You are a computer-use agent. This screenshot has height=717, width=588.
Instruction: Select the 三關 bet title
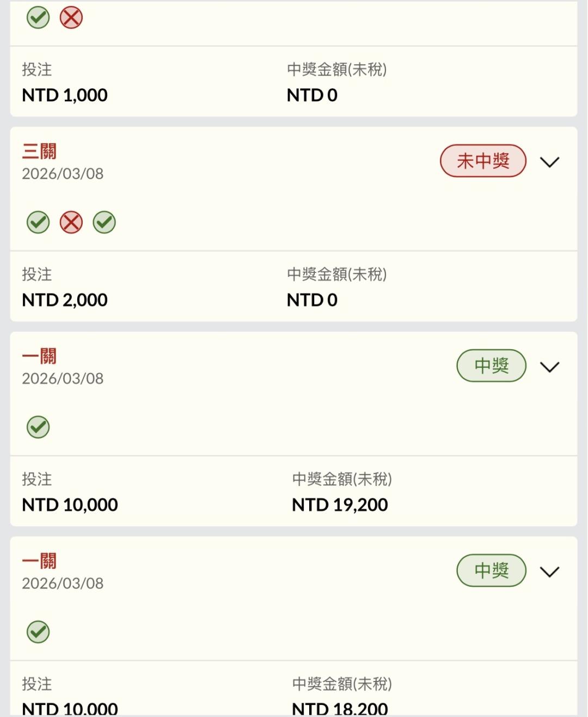pos(39,151)
